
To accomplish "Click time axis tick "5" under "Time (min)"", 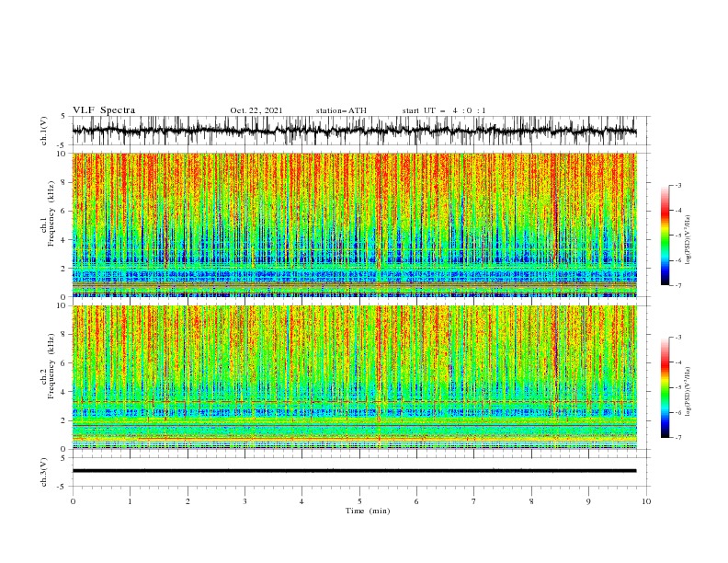I will (x=359, y=501).
